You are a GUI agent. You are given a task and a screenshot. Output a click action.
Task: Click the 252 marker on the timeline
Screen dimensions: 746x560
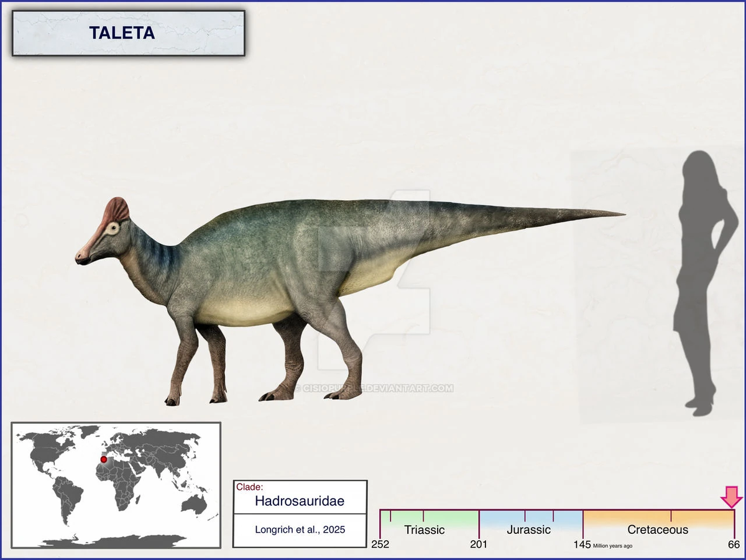coord(380,544)
